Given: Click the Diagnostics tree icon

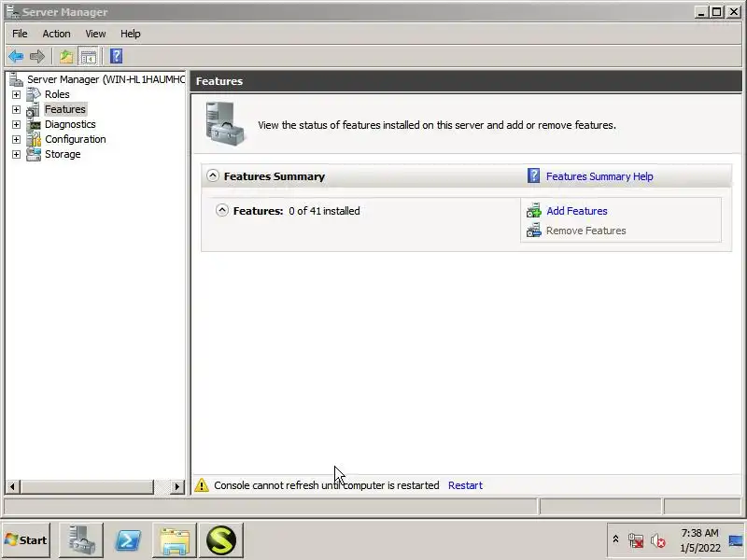Looking at the screenshot, I should coord(34,124).
